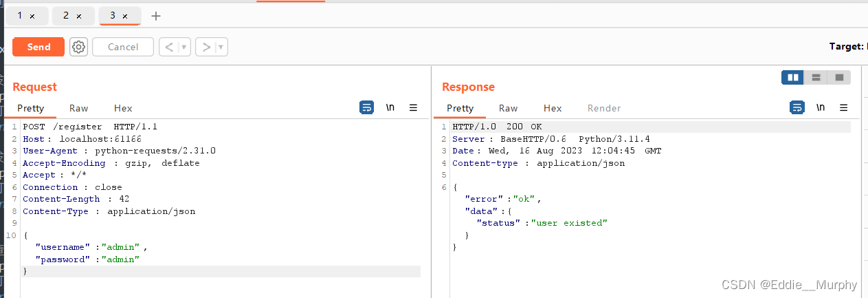Click the Send button
The image size is (868, 298).
pos(38,47)
